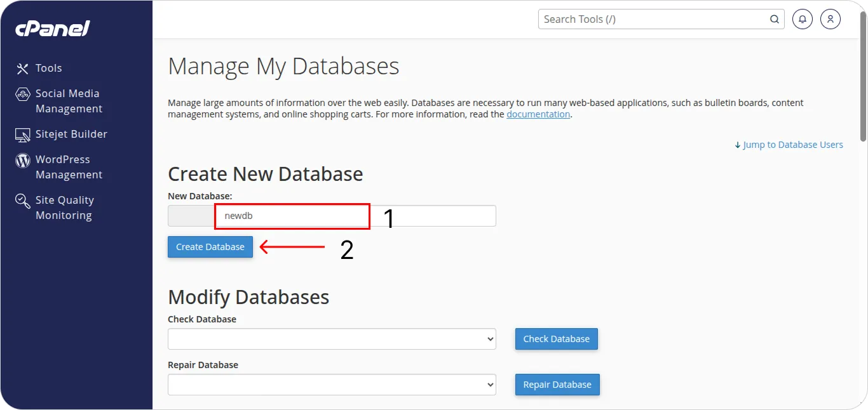Open Sitejet Builder menu item
This screenshot has width=868, height=410.
pos(71,134)
